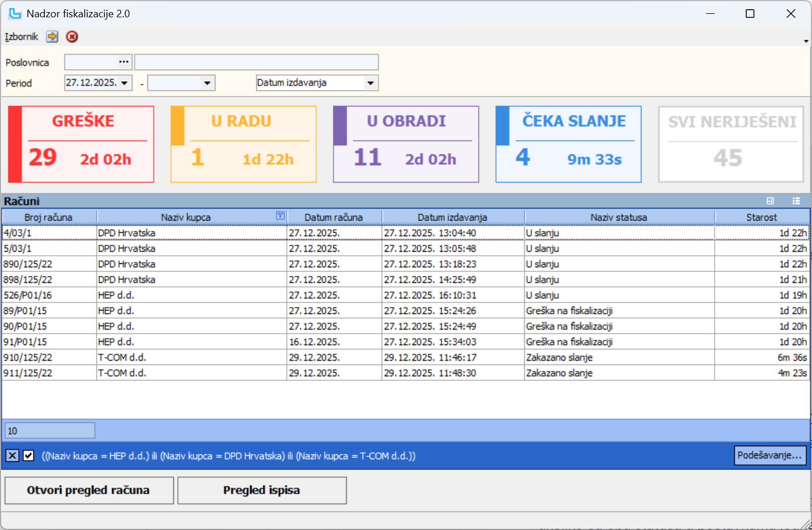Click the yellow arrow icon beside Izbornik
812x530 pixels.
coord(52,37)
